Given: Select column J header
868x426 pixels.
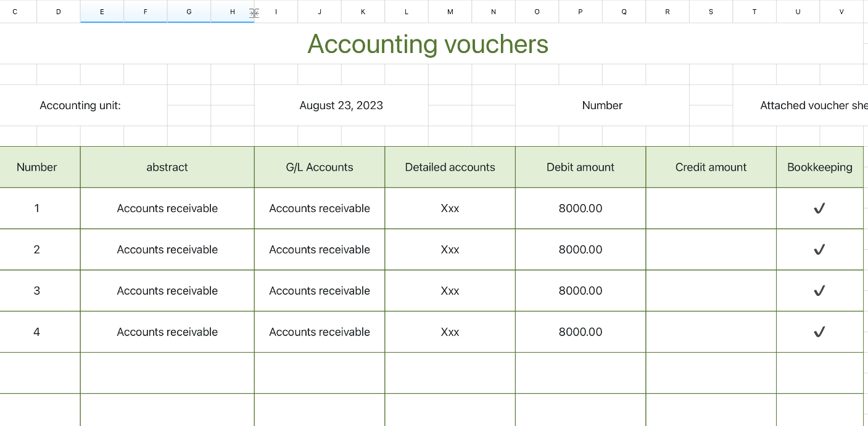Looking at the screenshot, I should [x=320, y=12].
